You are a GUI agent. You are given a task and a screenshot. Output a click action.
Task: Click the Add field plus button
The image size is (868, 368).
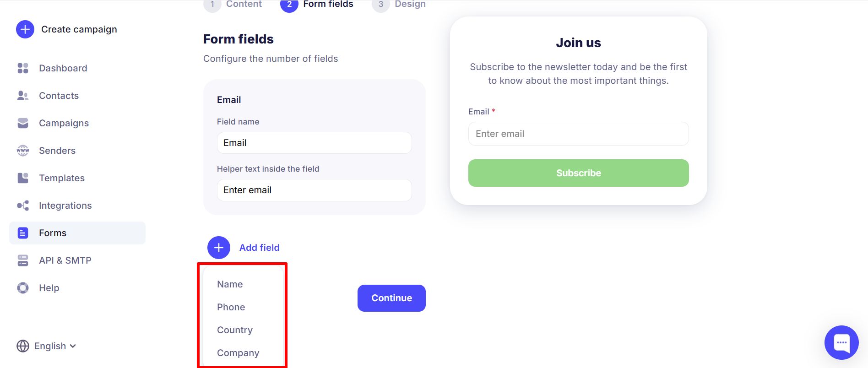coord(219,248)
